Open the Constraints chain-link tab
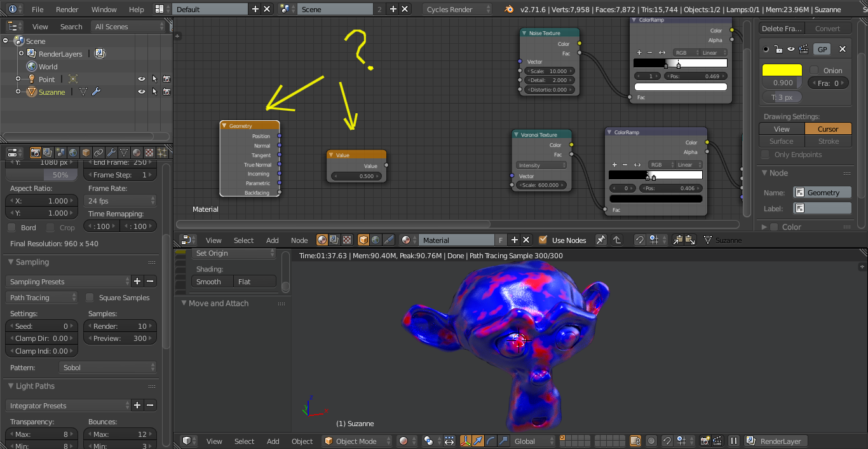Screen dimensions: 868x449 (98, 153)
